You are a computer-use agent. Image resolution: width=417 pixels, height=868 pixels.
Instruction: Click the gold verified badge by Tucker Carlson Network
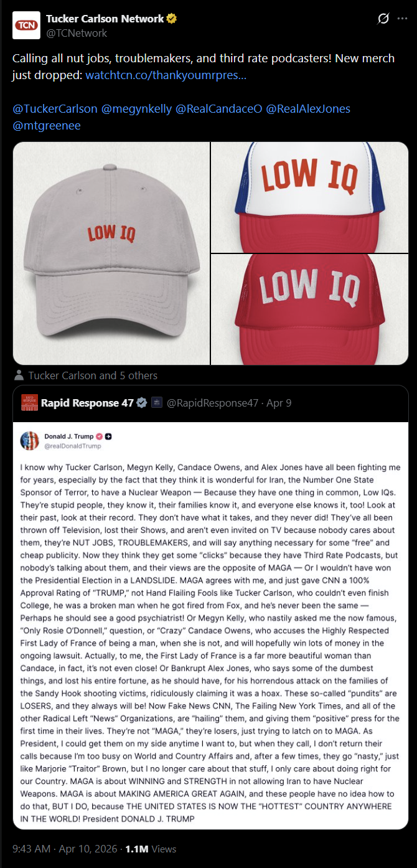171,19
